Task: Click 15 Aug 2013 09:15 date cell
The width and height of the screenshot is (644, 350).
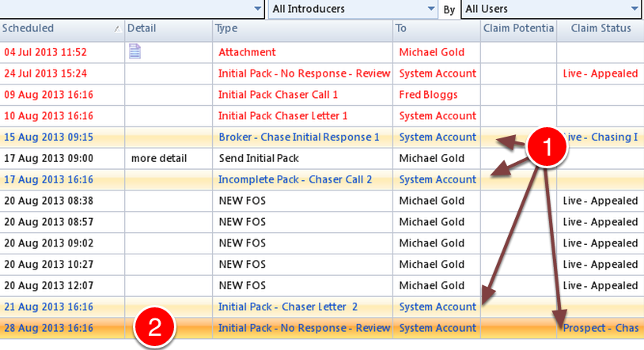Action: tap(48, 137)
